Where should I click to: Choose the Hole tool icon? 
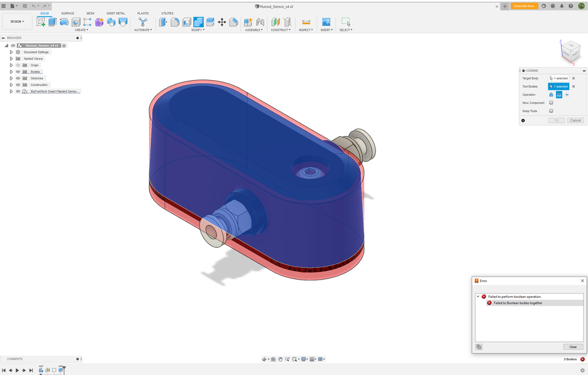[x=76, y=22]
